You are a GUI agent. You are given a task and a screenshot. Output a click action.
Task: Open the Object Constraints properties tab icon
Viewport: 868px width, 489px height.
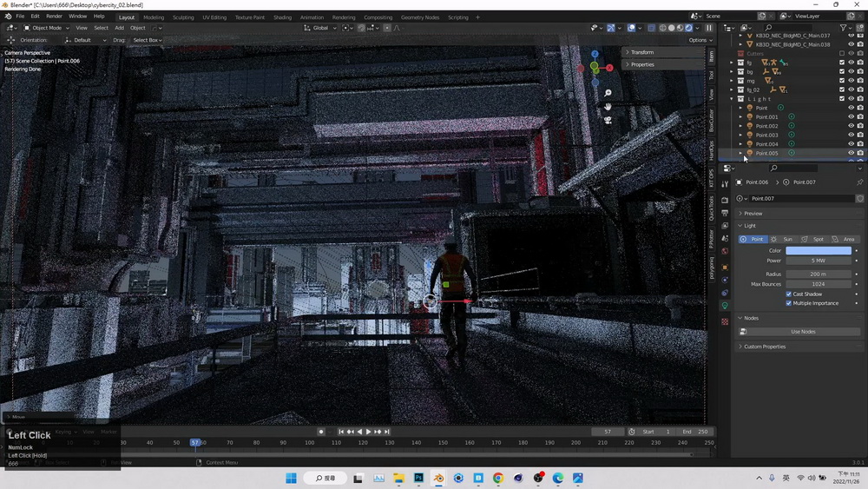point(725,293)
